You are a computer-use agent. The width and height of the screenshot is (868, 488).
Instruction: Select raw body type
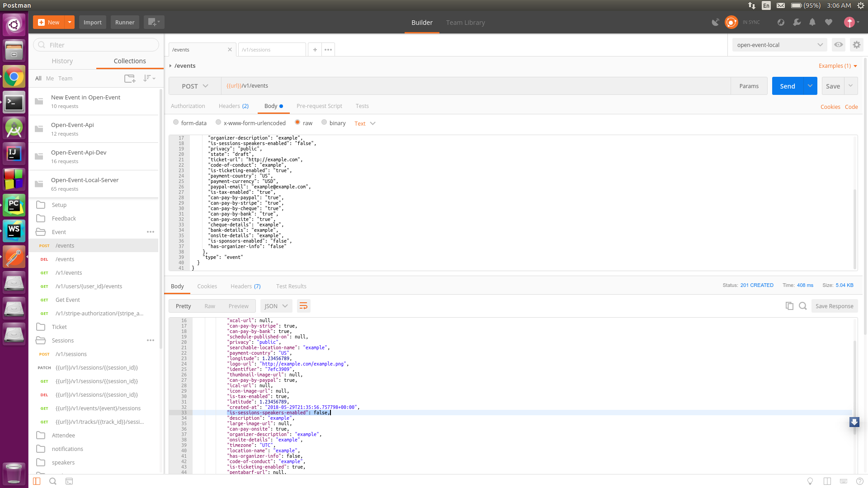coord(297,122)
